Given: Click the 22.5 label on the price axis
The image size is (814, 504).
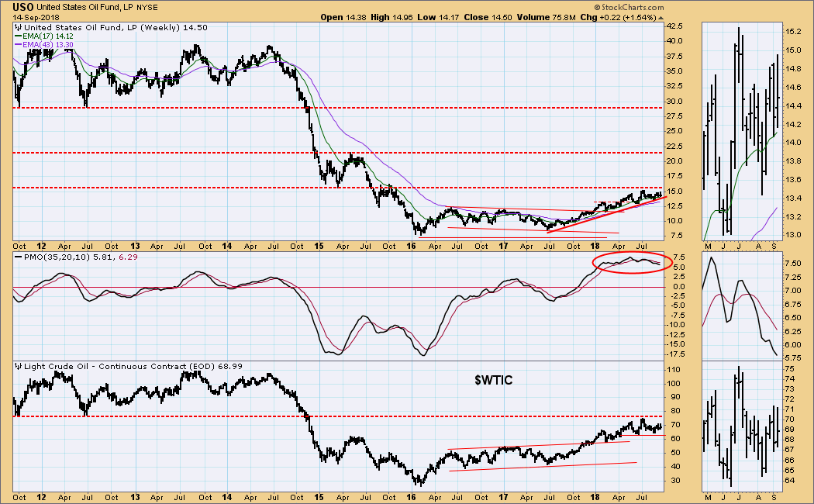Looking at the screenshot, I should 674,147.
